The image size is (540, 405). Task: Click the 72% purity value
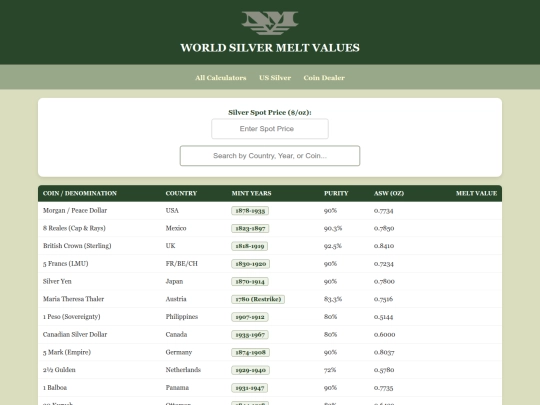[330, 370]
